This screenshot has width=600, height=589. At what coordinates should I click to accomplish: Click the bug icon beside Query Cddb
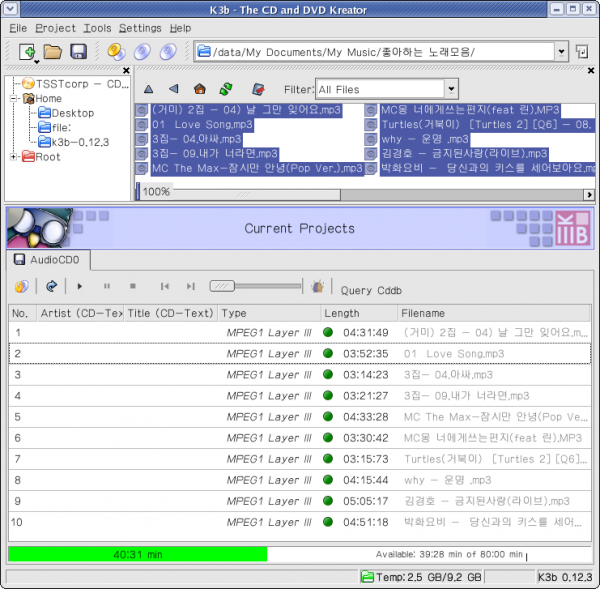click(317, 286)
